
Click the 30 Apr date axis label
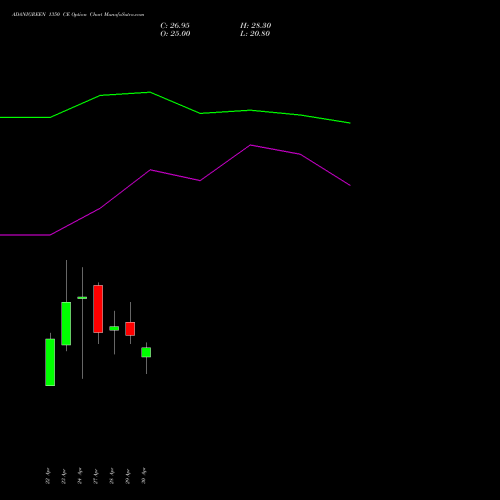[x=144, y=476]
